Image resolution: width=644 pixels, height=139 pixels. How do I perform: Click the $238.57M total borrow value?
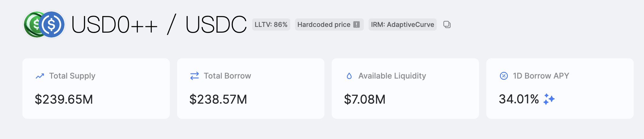click(218, 99)
